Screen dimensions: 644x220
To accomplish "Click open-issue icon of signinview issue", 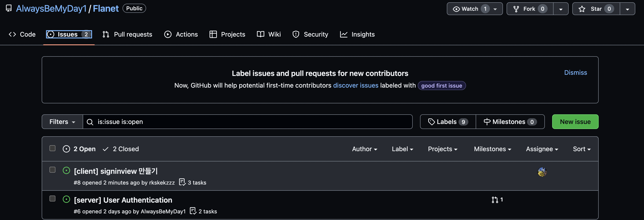I will click(x=66, y=170).
